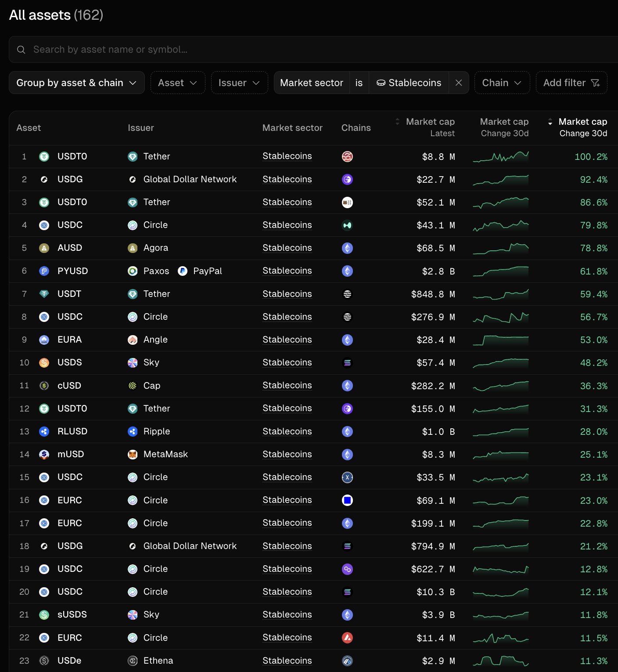This screenshot has width=618, height=672.
Task: Sort by Market cap Latest column
Action: [425, 127]
